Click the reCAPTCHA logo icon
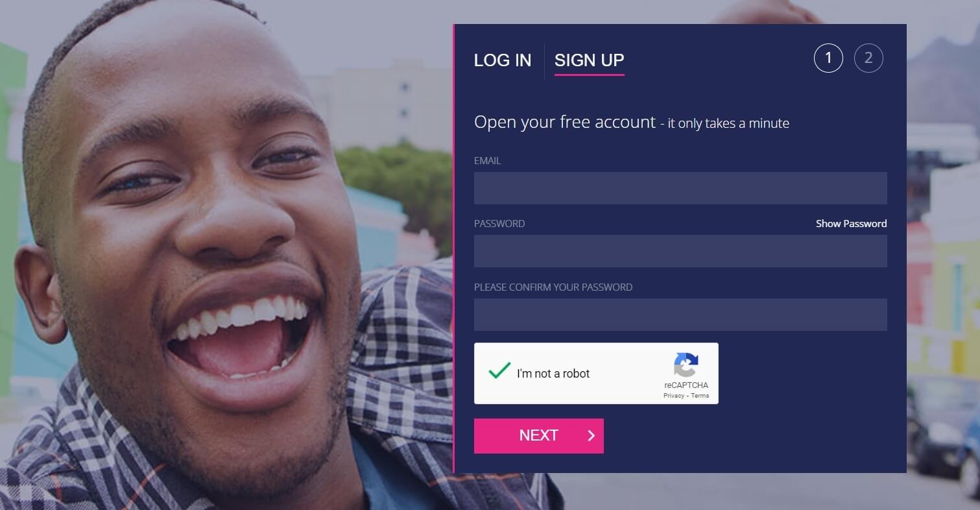Viewport: 980px width, 510px height. [686, 365]
